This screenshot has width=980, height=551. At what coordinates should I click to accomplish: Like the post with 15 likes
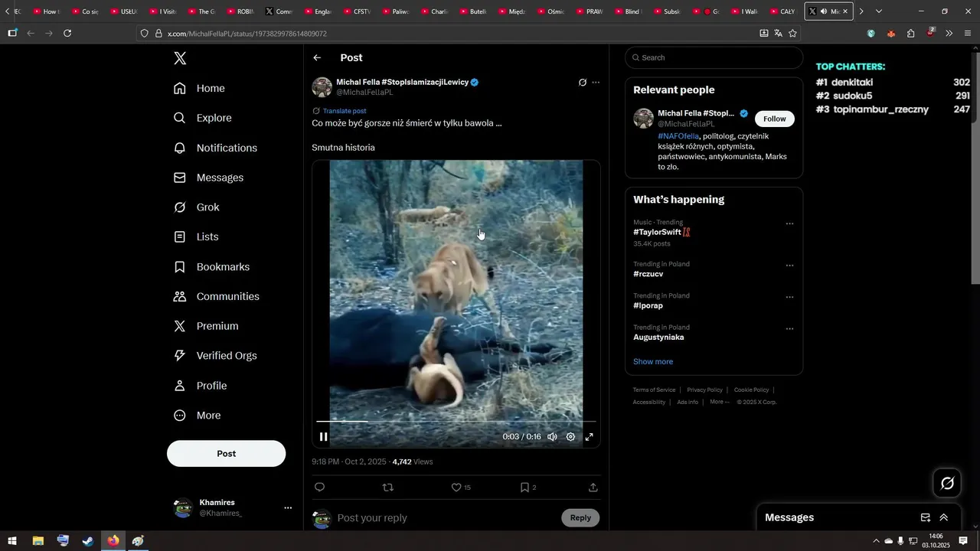click(460, 487)
